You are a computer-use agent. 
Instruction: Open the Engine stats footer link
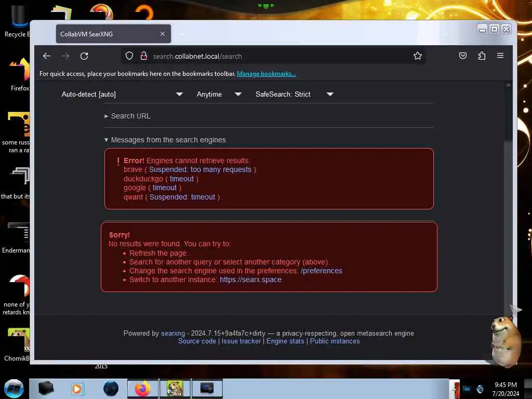coord(285,341)
